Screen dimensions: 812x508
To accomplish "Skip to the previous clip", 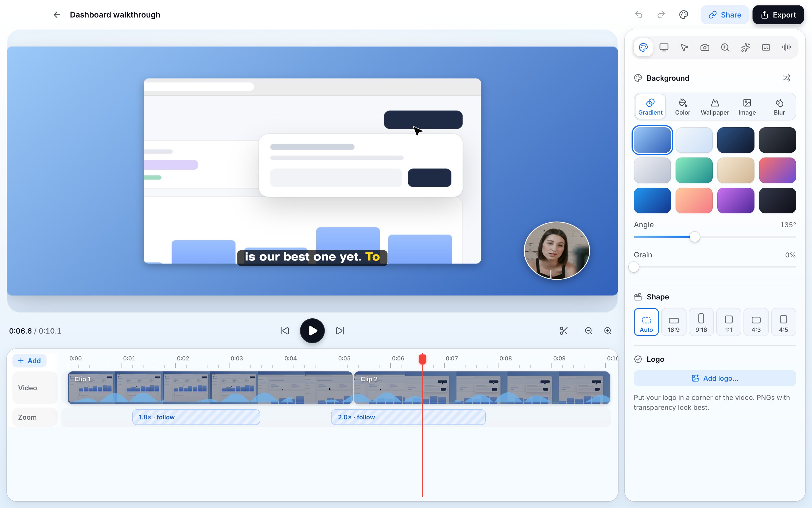I will coord(284,331).
